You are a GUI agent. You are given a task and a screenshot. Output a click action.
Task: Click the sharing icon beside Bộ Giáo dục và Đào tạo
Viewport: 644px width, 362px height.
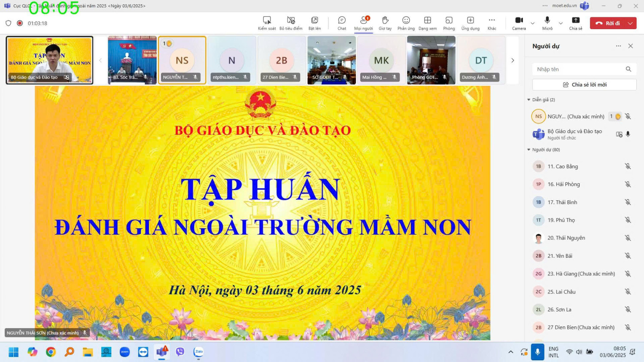pyautogui.click(x=619, y=134)
